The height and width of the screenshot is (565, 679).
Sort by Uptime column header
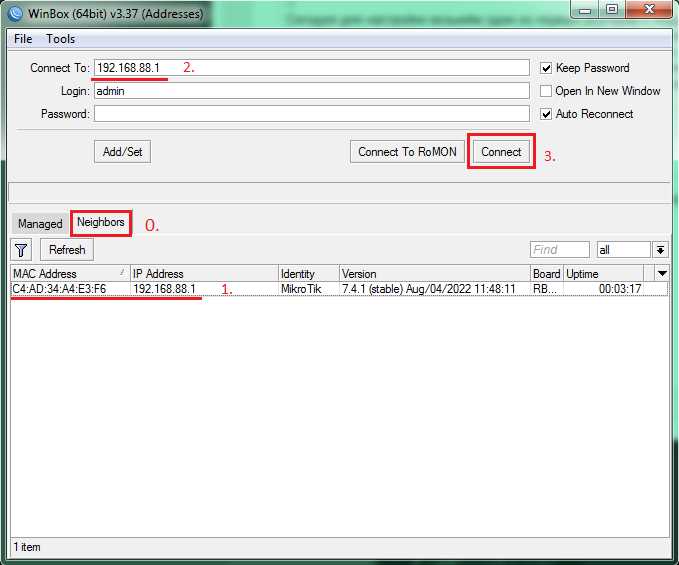(x=604, y=274)
